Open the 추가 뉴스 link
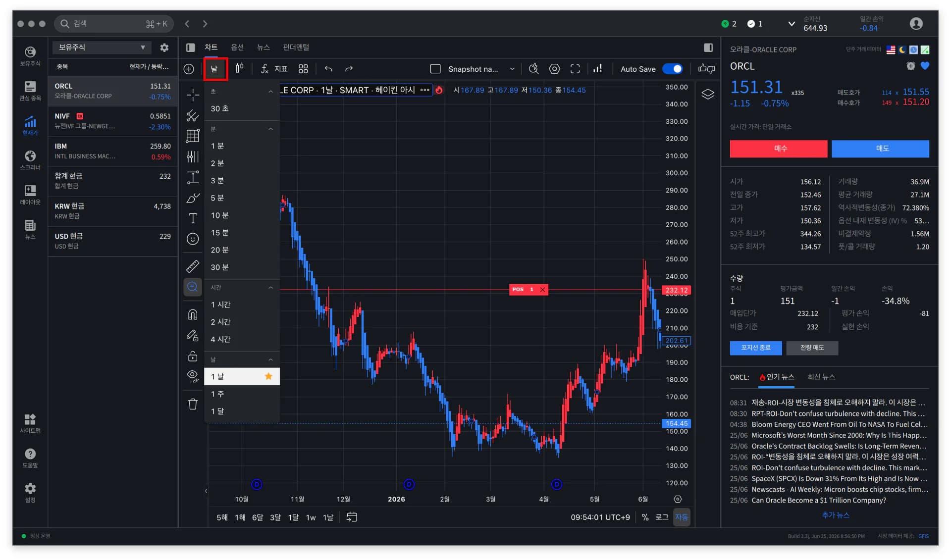951x560 pixels. click(x=835, y=515)
